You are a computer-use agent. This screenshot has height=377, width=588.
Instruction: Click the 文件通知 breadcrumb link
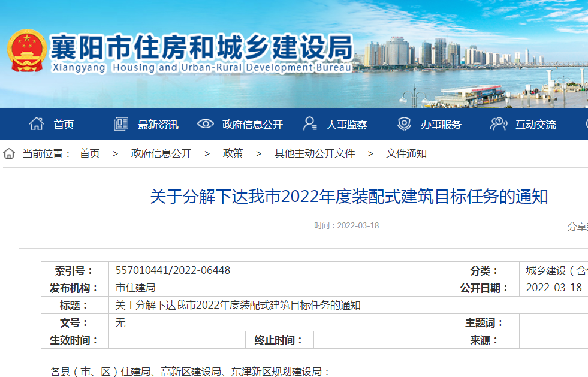point(406,154)
